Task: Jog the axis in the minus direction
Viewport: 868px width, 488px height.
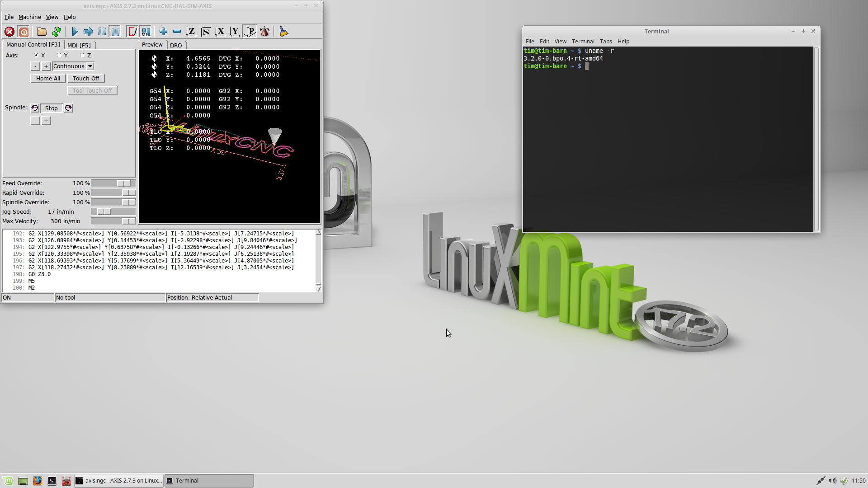Action: click(35, 66)
